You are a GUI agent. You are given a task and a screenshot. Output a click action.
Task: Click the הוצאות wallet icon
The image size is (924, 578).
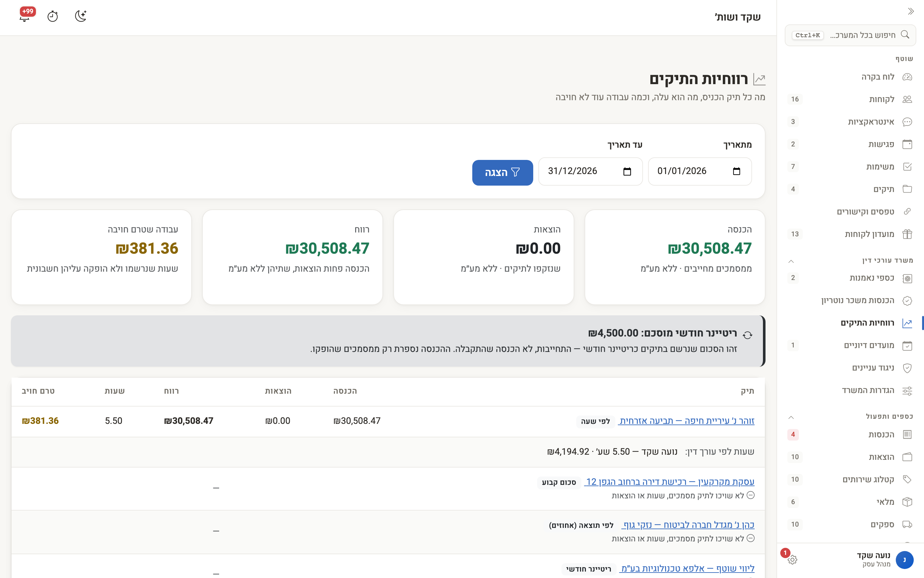(x=907, y=457)
